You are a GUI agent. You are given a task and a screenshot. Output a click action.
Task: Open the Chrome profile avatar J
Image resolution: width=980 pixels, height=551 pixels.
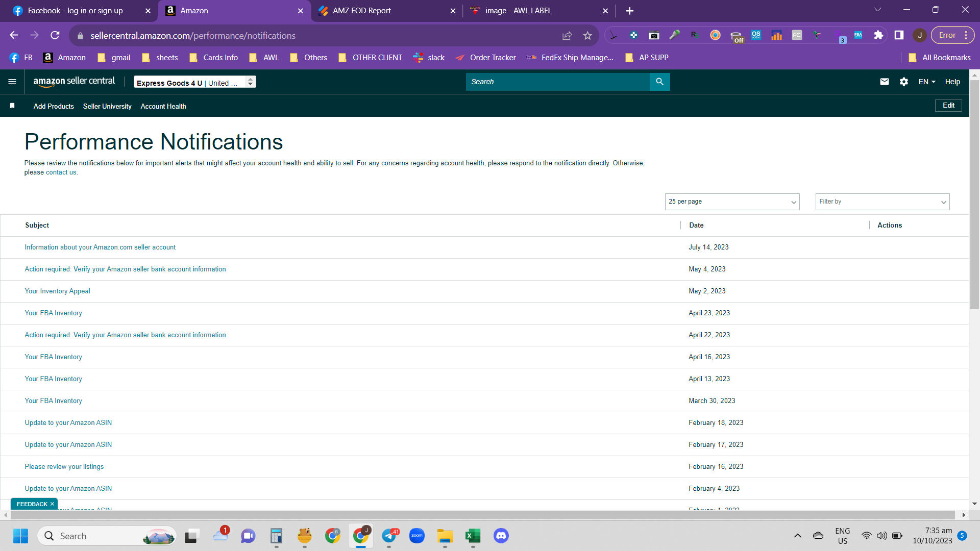(x=920, y=35)
